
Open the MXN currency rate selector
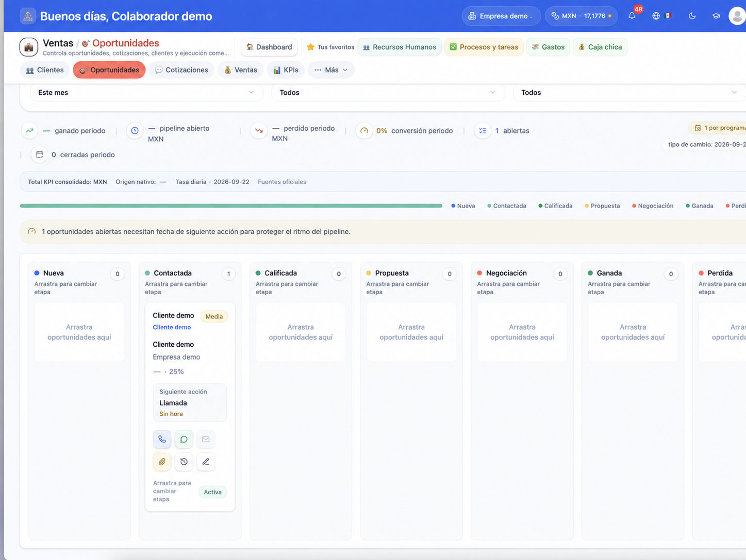[582, 16]
